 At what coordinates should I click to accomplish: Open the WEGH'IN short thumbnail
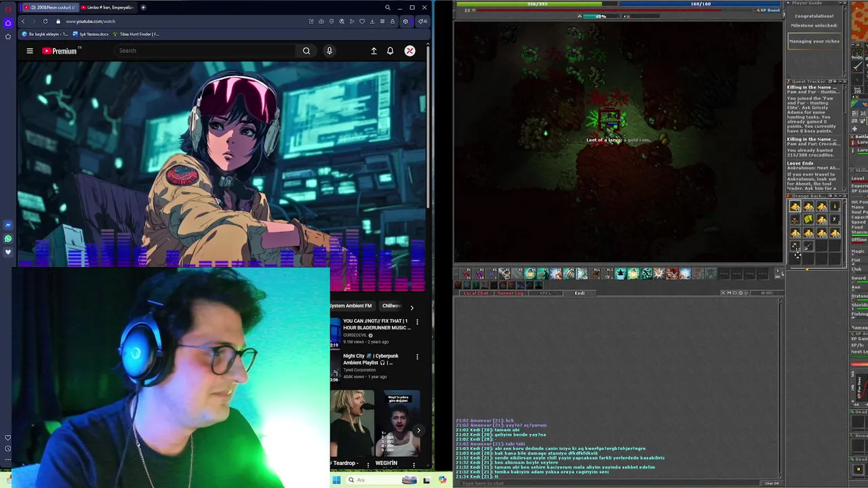(398, 423)
